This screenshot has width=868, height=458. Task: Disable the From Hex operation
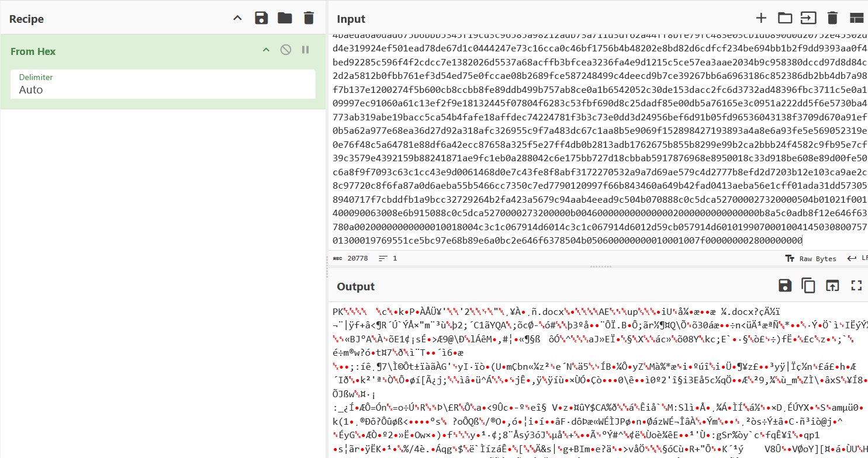coord(286,50)
